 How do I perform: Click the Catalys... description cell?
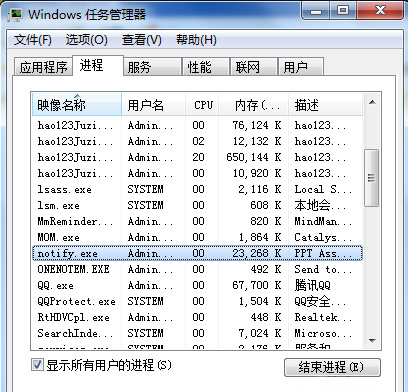point(323,237)
